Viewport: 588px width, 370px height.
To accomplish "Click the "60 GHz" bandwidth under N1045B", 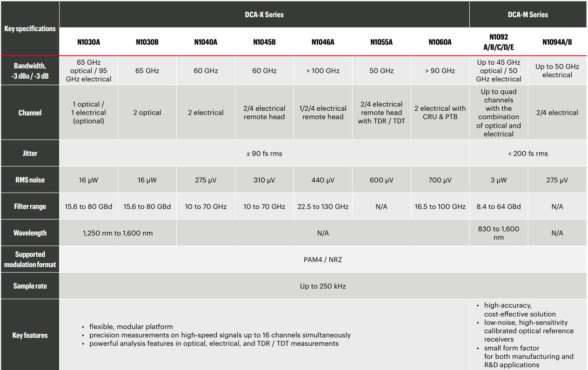I will pyautogui.click(x=264, y=71).
